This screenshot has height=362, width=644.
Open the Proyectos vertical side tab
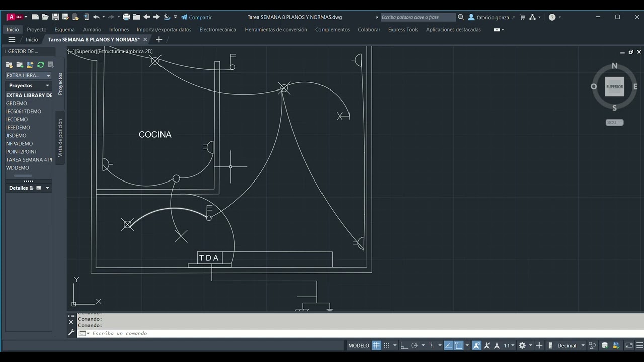[60, 83]
